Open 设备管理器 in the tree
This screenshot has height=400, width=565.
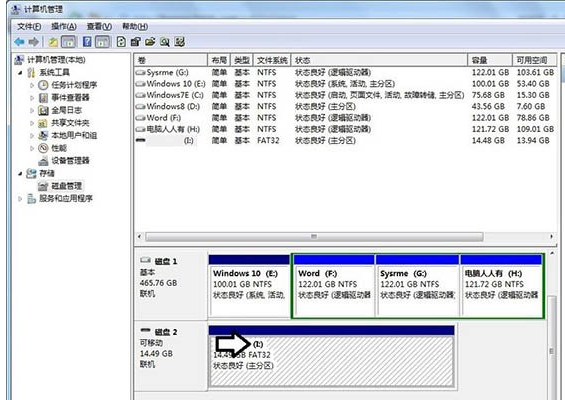(64, 161)
